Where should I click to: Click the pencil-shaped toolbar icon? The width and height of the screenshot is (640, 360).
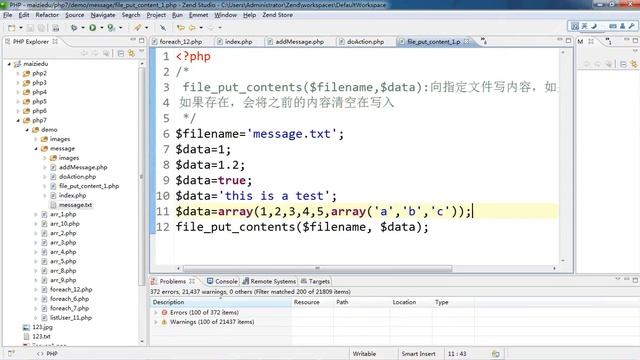(138, 28)
